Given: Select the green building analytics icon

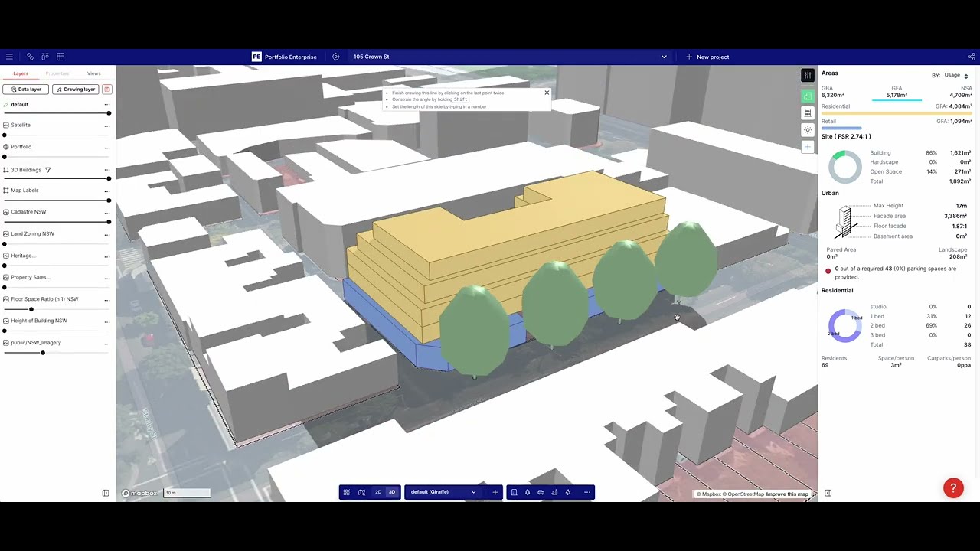Looking at the screenshot, I should pyautogui.click(x=808, y=96).
